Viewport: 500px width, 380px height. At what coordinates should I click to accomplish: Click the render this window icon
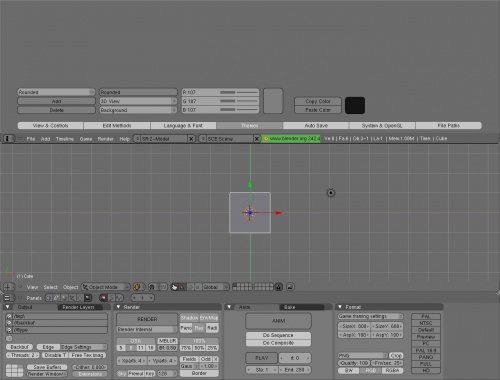[x=290, y=287]
